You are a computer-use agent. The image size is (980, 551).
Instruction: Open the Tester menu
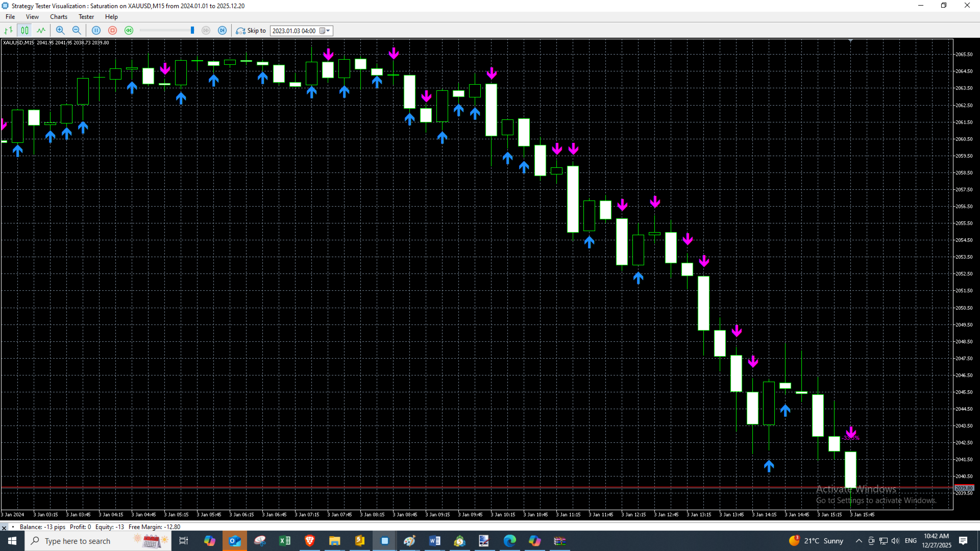(86, 17)
